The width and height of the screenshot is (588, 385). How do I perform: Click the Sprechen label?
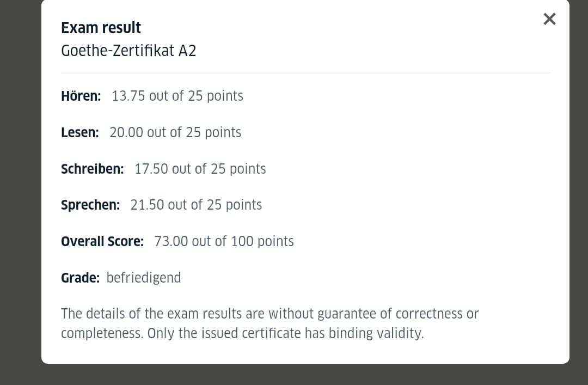click(x=90, y=205)
